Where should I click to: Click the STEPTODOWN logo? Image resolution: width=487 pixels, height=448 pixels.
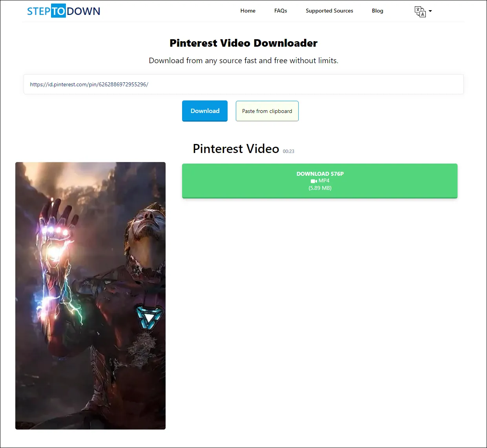[64, 11]
